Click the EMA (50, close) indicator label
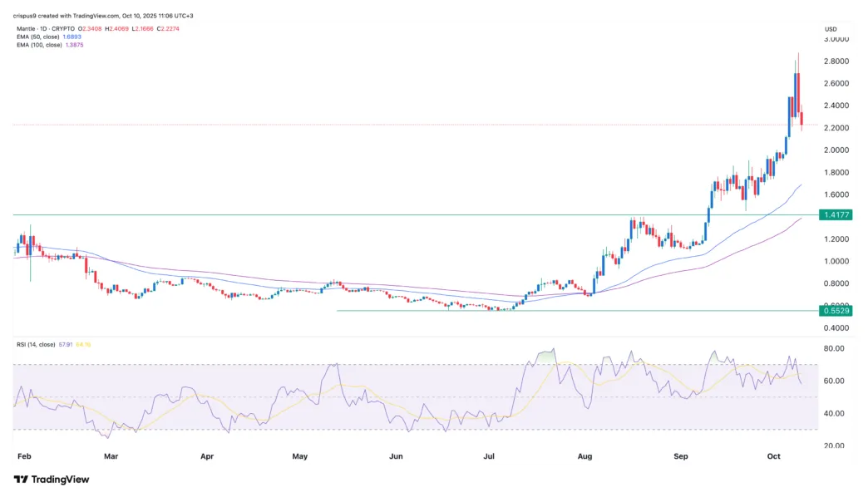Screen dimensions: 868x502 [x=37, y=37]
